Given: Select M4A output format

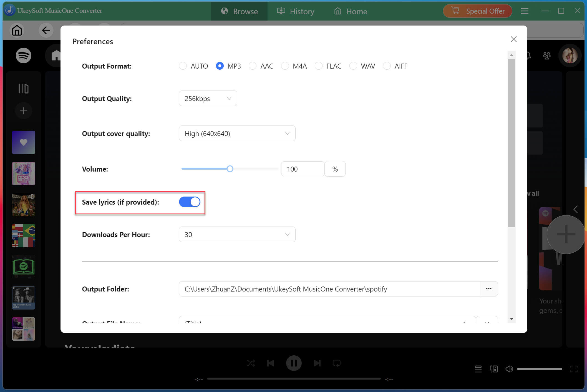Looking at the screenshot, I should tap(285, 66).
